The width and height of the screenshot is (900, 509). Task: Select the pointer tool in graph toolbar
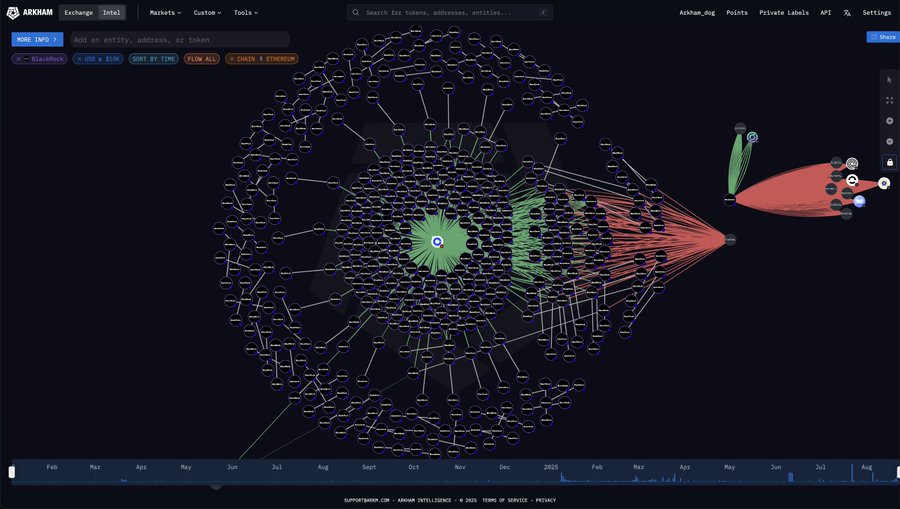point(889,80)
